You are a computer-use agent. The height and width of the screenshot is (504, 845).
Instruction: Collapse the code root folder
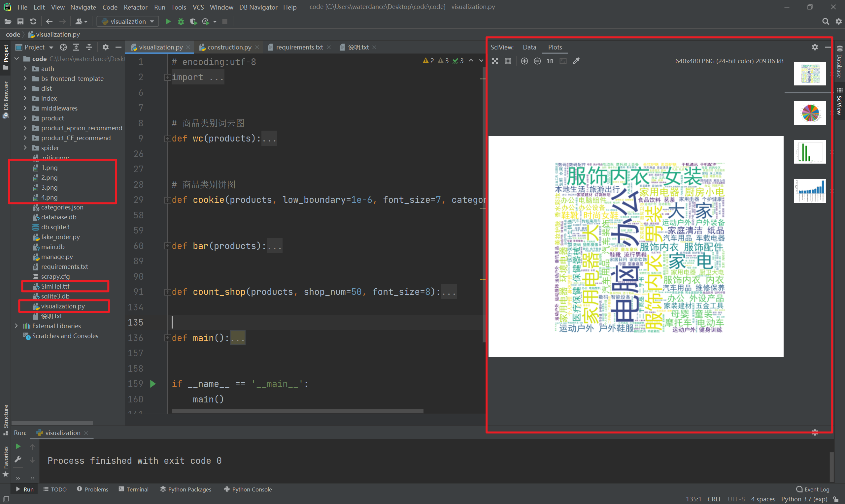[16, 59]
